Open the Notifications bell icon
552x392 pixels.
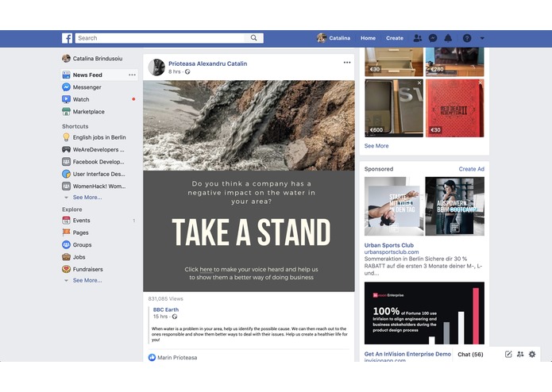tap(448, 38)
